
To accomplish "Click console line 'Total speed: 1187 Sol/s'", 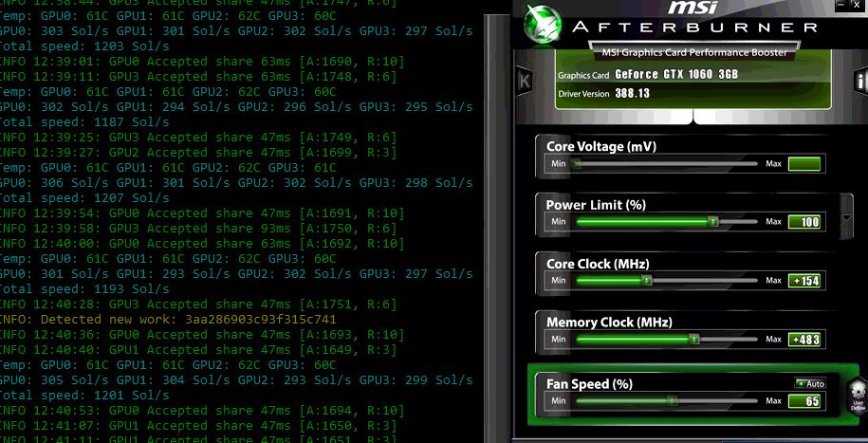I will click(83, 121).
